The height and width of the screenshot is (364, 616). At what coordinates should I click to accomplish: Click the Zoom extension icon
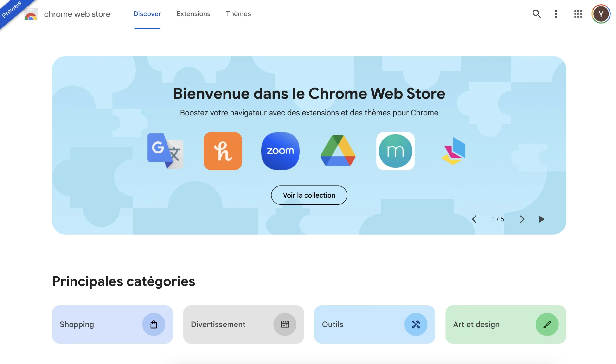point(280,151)
